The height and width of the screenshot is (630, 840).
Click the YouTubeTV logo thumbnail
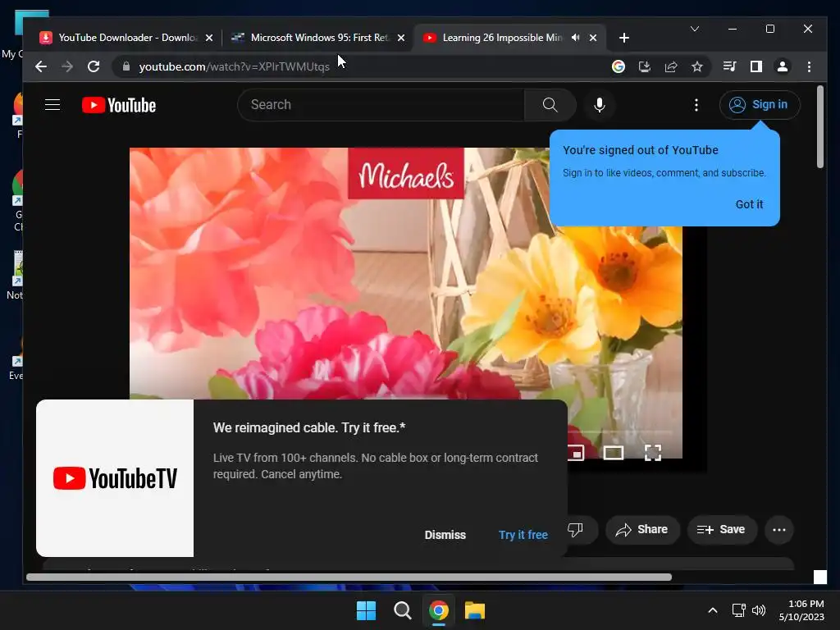(115, 478)
